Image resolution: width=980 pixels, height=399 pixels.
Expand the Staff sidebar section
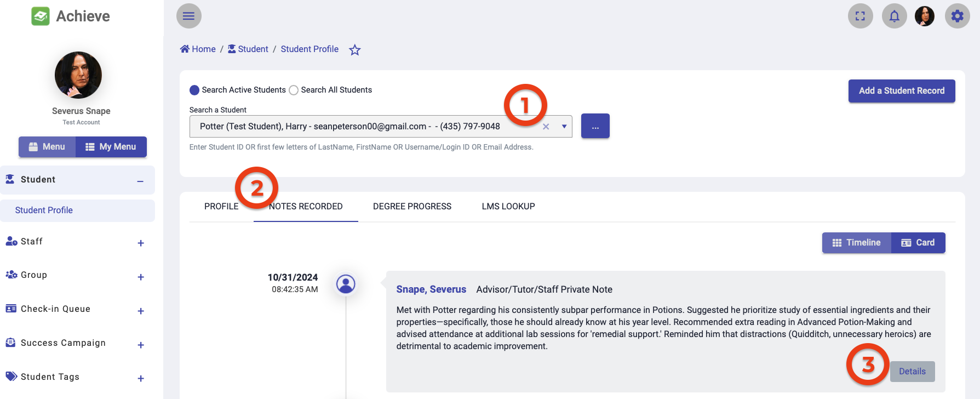pos(141,243)
